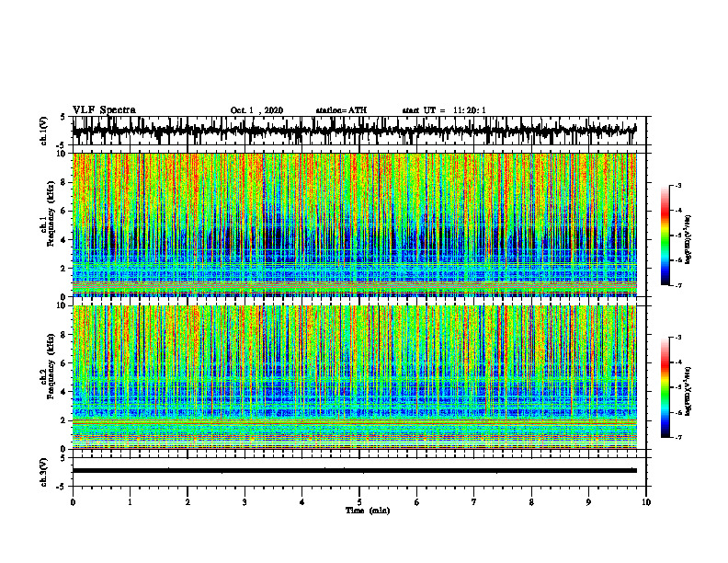Click the "Time (min)" axis label
This screenshot has height=563, width=728.
[x=368, y=511]
